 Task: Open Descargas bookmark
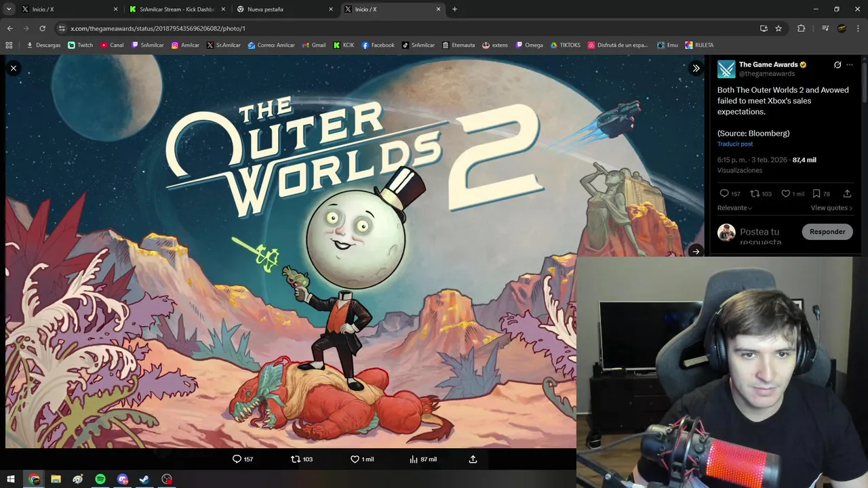click(43, 45)
